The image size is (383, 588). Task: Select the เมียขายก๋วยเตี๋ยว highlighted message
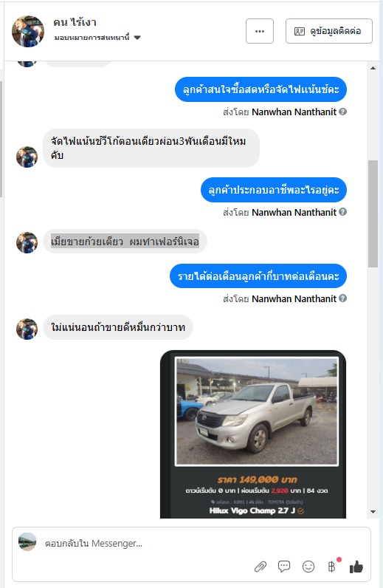(x=125, y=242)
